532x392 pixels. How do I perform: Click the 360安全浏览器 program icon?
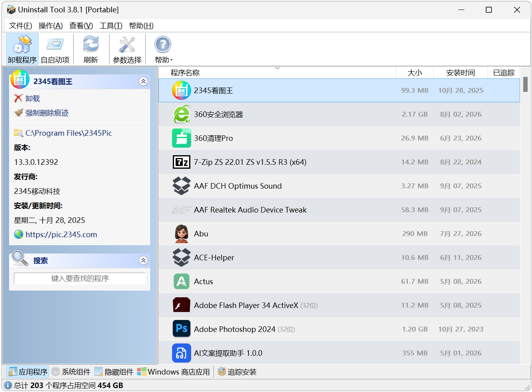coord(181,114)
